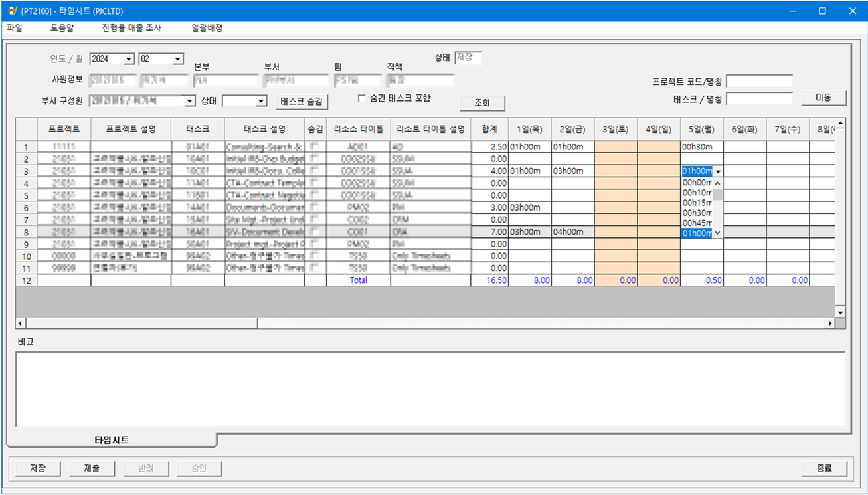
Task: Click the open time list's scroll-down arrow
Action: tap(718, 233)
